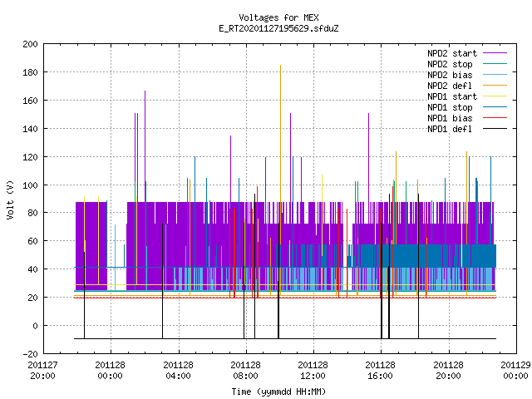
Task: Select the file name E_RT20201127195629.sfduZ
Action: [278, 28]
